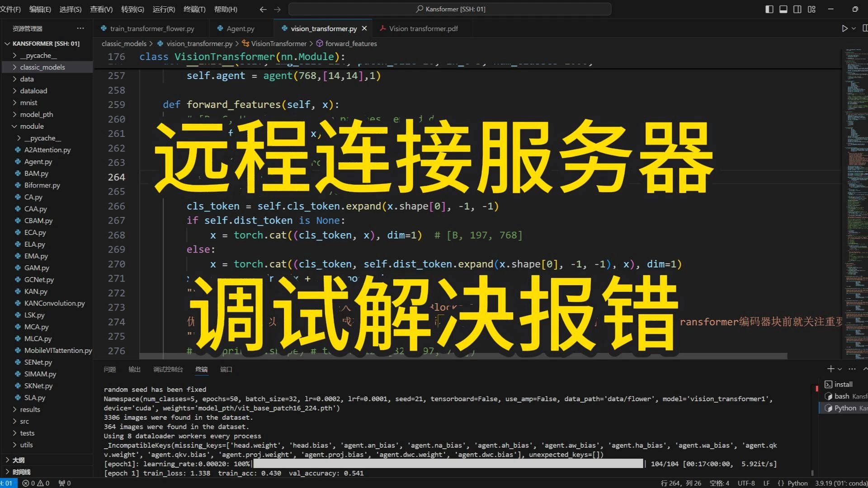Open 终端(T) menu

point(194,9)
